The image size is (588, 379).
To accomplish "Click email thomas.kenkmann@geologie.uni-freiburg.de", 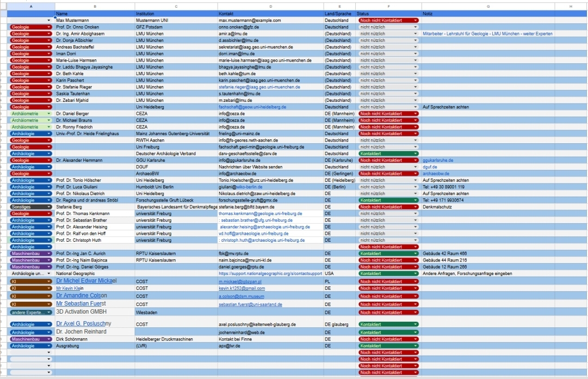I will tap(260, 213).
